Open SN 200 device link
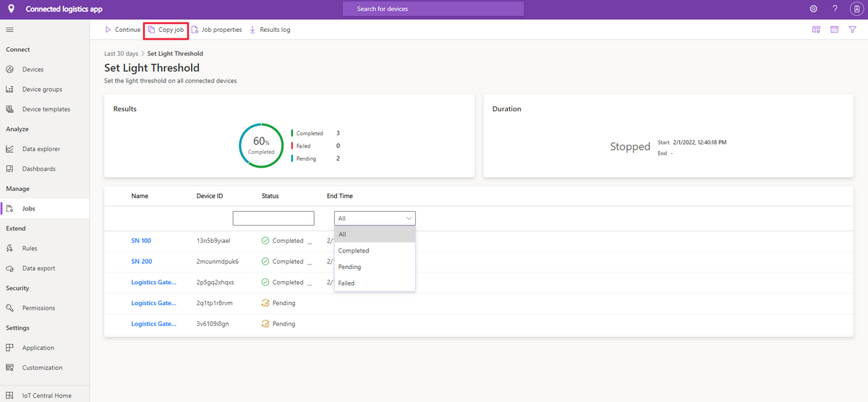868x402 pixels. 141,262
